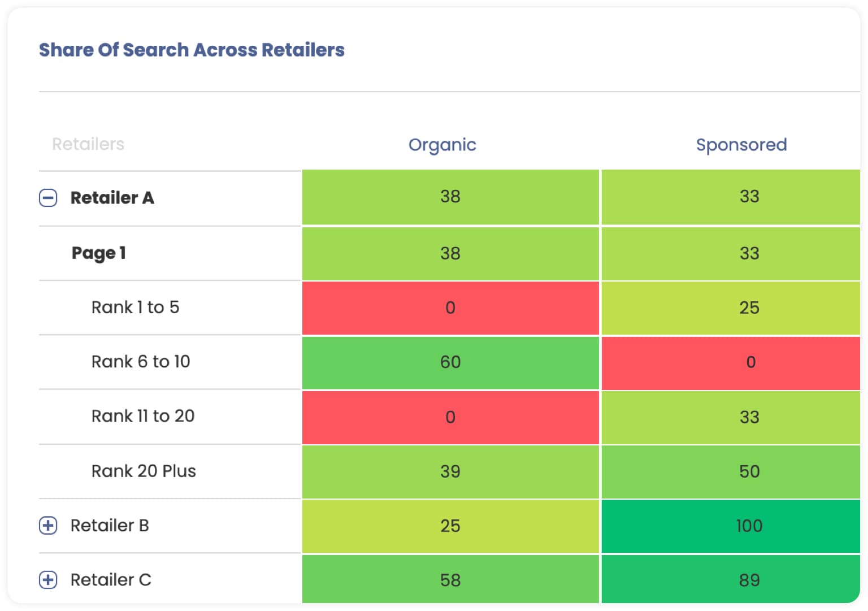Click Rank 20 Plus sponsored cell showing 50

pos(749,471)
